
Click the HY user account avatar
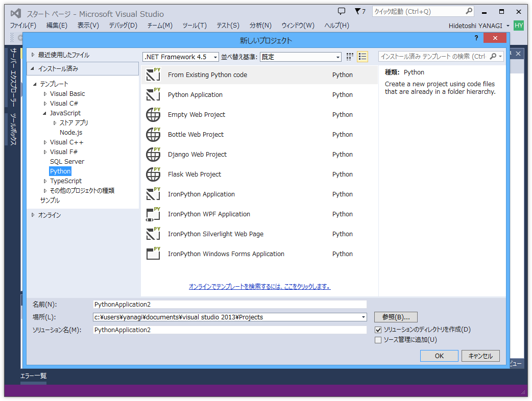[x=518, y=26]
